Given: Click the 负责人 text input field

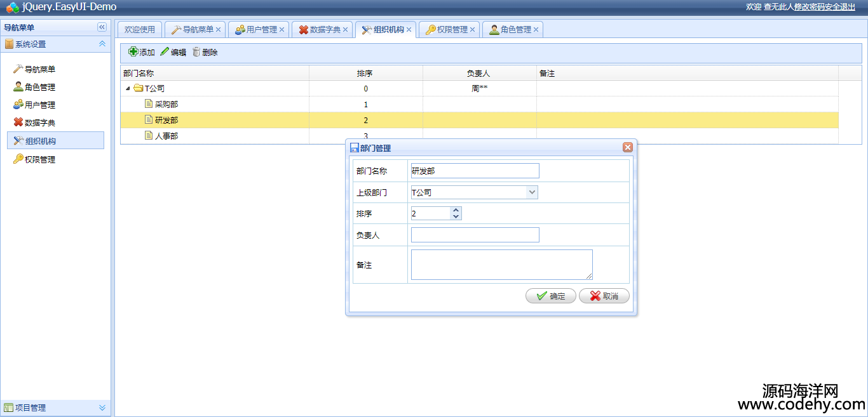Looking at the screenshot, I should click(x=475, y=235).
